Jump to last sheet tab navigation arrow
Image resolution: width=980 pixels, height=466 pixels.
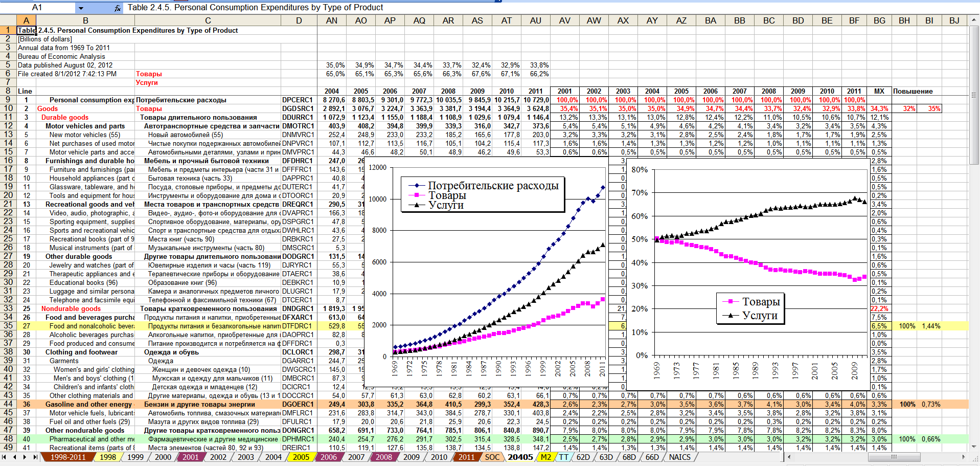point(35,457)
